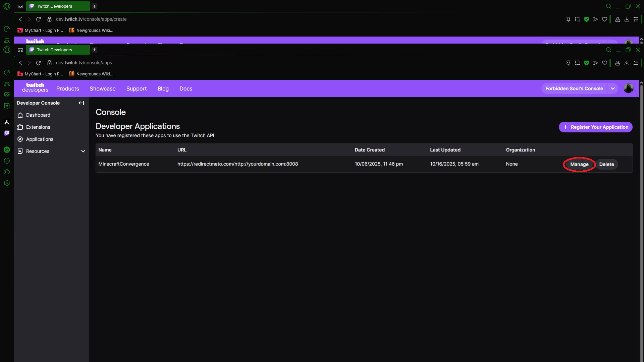This screenshot has width=644, height=362.
Task: Delete the MinecraftConvergence application
Action: point(606,164)
